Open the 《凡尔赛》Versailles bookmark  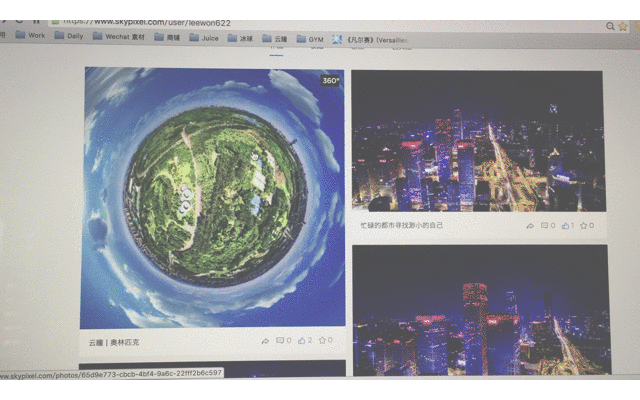pyautogui.click(x=370, y=40)
